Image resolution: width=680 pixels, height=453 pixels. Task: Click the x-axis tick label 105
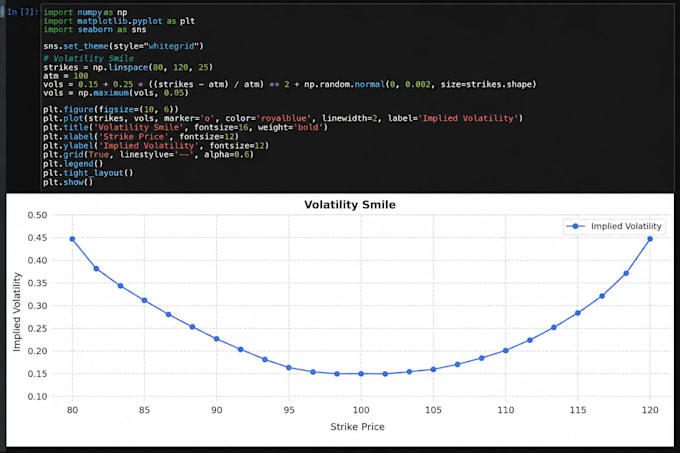click(x=433, y=410)
